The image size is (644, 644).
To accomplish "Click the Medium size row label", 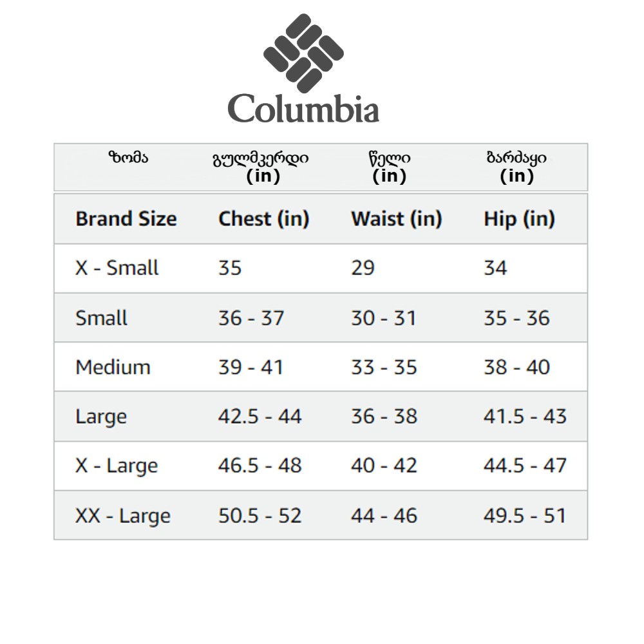I will 113,367.
